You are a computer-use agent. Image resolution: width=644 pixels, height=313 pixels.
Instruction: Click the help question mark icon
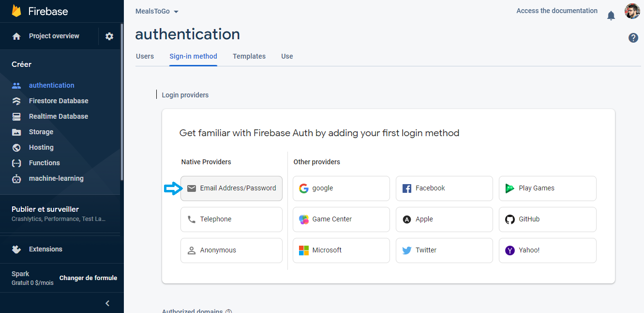click(x=633, y=38)
